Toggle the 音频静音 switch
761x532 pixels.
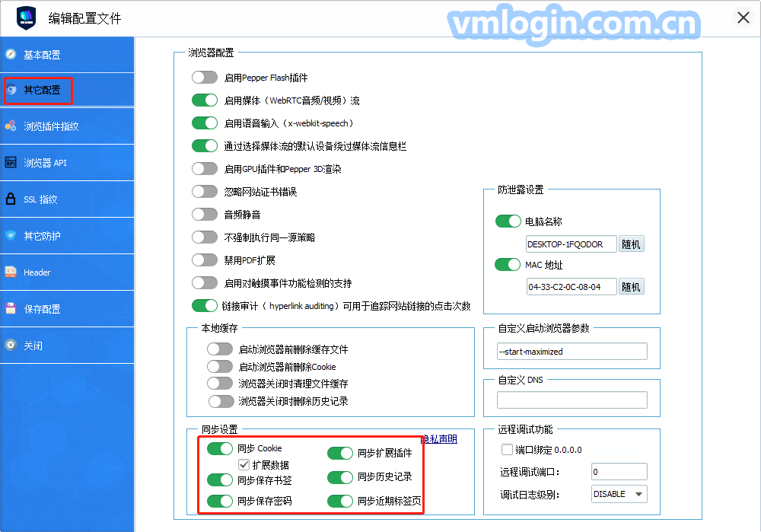point(205,215)
